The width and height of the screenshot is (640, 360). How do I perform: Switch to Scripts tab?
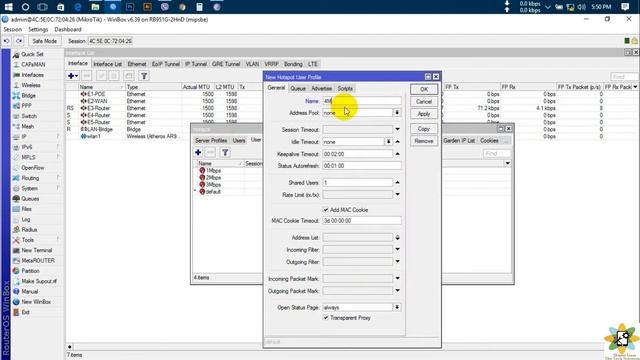345,89
